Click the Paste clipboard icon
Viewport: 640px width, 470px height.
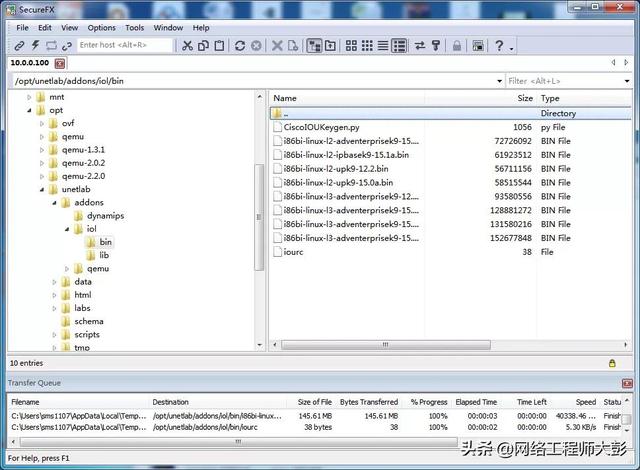click(219, 45)
